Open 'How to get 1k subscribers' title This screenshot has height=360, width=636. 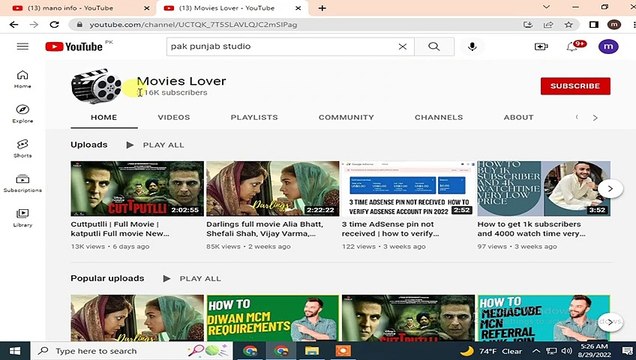click(531, 229)
